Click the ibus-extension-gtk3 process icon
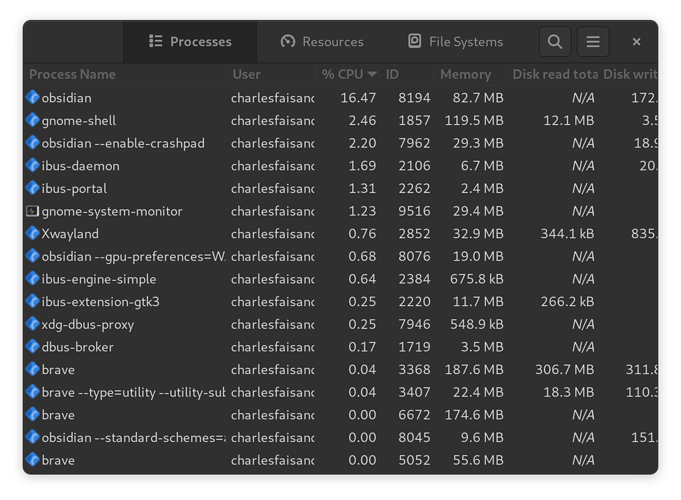Viewport: 681px width, 500px height. [x=33, y=301]
